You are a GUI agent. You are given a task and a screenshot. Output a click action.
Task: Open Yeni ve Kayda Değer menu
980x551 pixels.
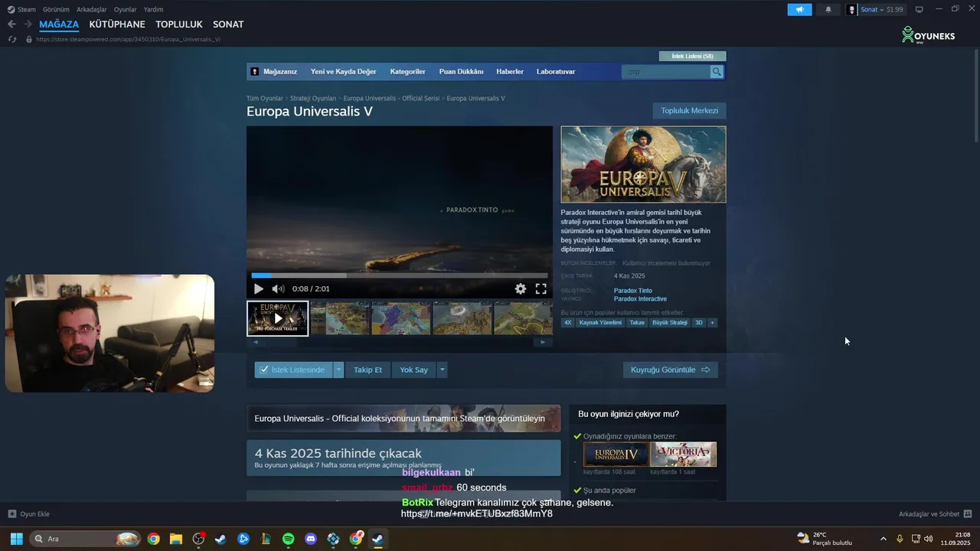(343, 72)
